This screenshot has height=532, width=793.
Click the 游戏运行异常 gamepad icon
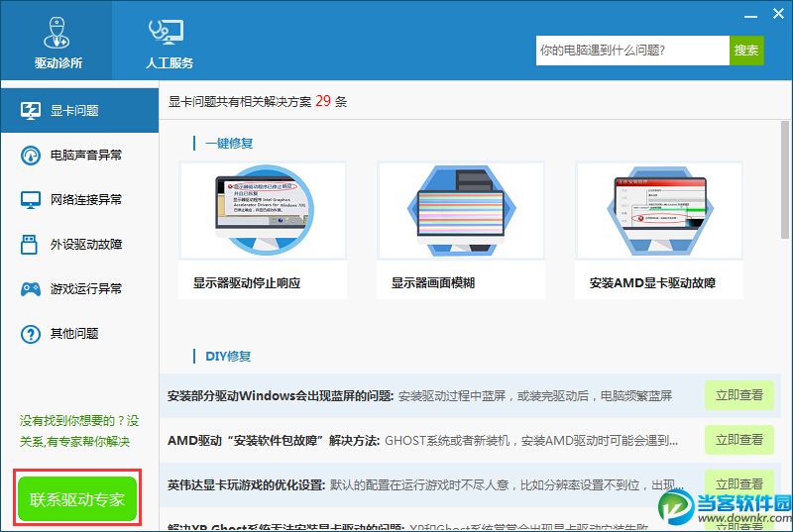point(31,289)
